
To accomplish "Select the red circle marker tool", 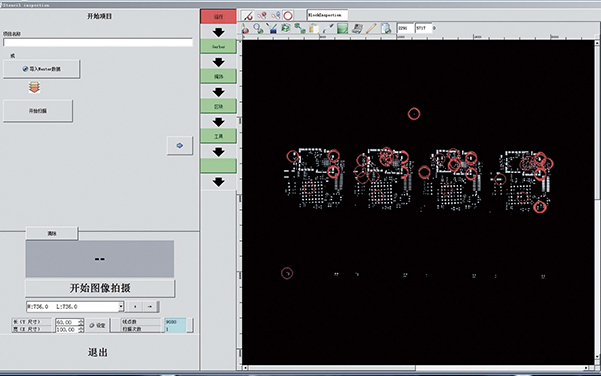I will (288, 16).
